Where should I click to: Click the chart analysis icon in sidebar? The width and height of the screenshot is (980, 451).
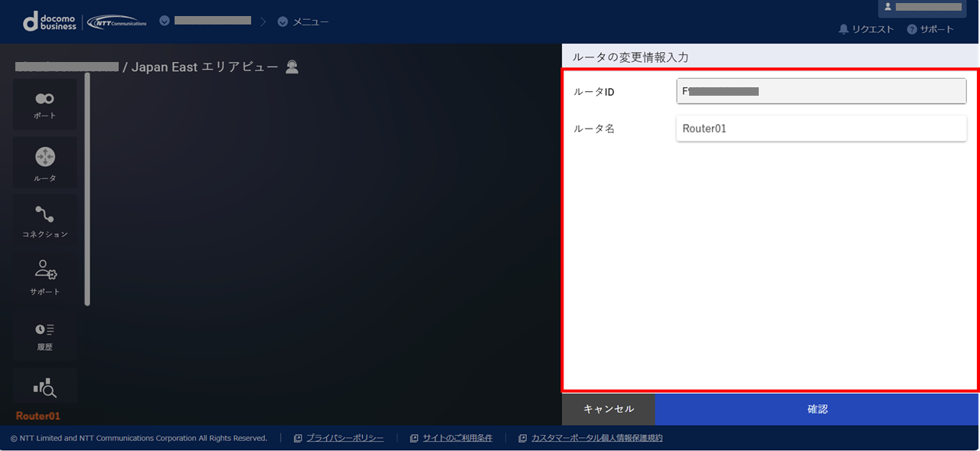pyautogui.click(x=44, y=388)
